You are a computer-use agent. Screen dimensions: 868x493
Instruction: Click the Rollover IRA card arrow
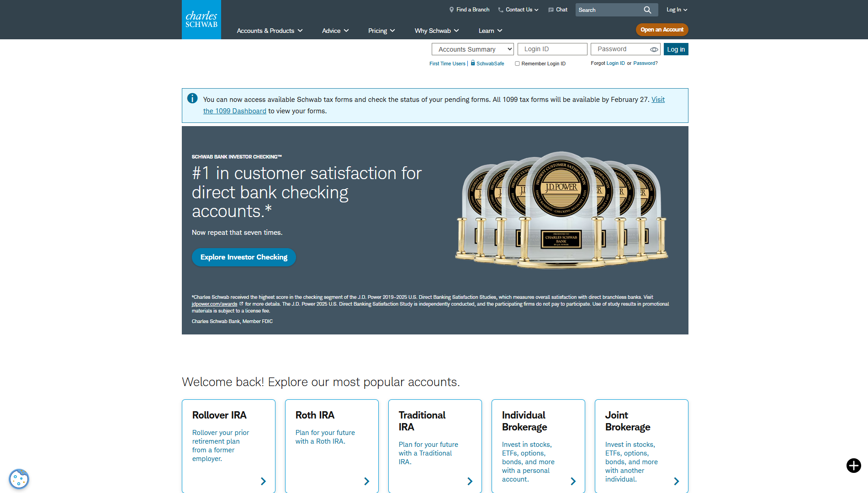point(263,481)
